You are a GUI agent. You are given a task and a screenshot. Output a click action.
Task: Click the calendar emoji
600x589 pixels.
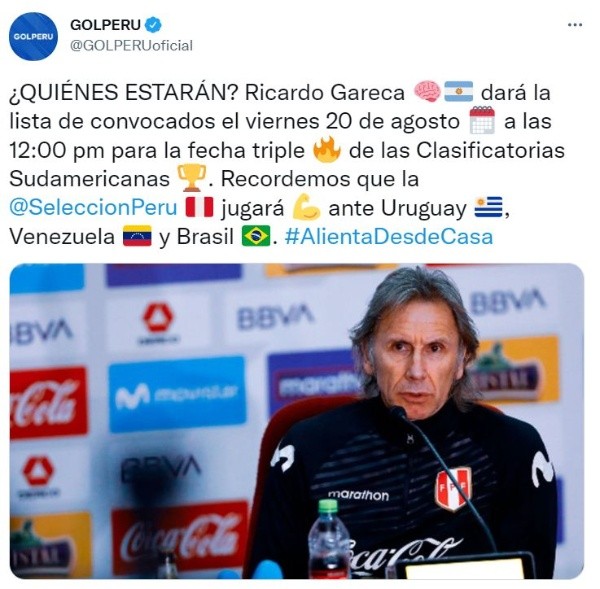coord(482,121)
